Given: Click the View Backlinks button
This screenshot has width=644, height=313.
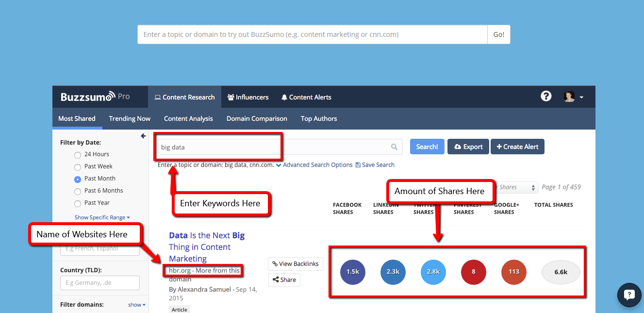Looking at the screenshot, I should [x=296, y=264].
